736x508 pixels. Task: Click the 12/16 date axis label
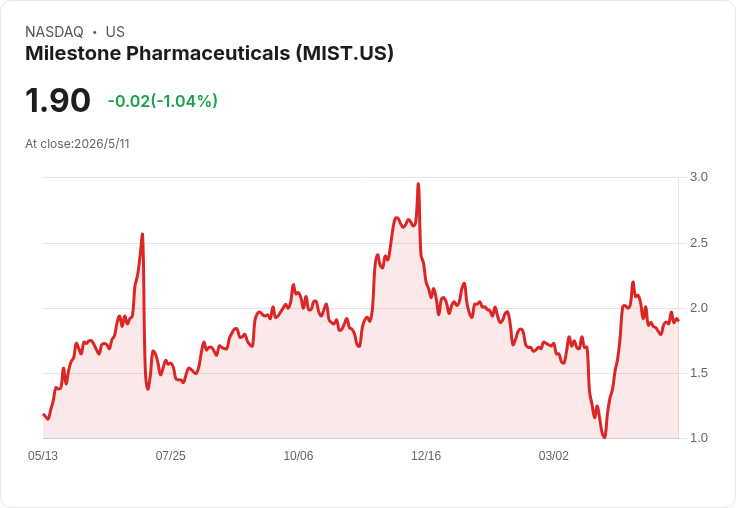point(426,455)
